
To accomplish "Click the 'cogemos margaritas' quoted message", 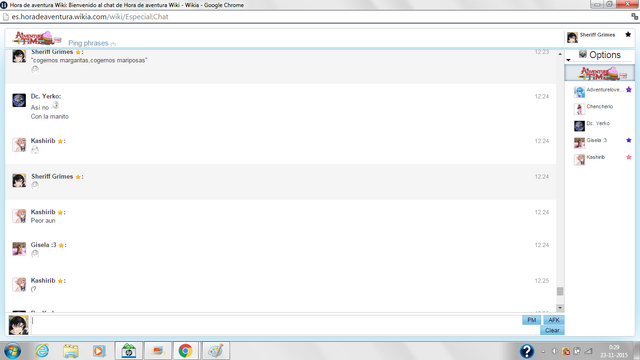I will coord(89,60).
